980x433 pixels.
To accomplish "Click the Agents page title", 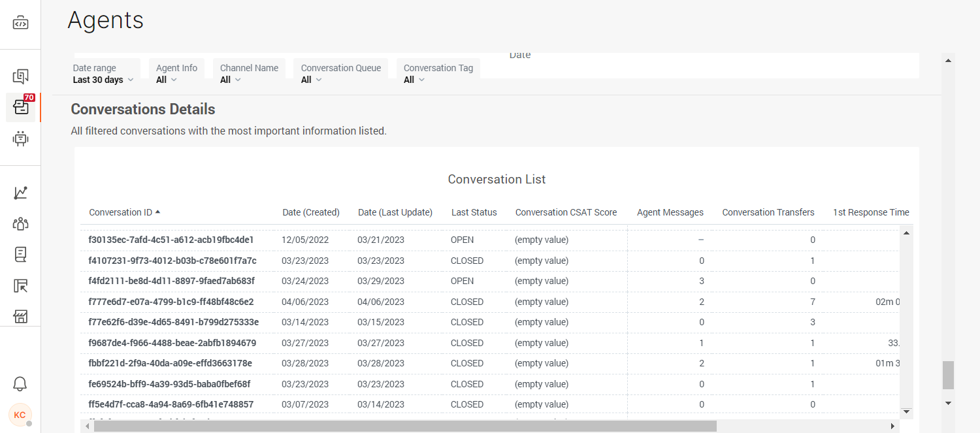I will tap(106, 20).
